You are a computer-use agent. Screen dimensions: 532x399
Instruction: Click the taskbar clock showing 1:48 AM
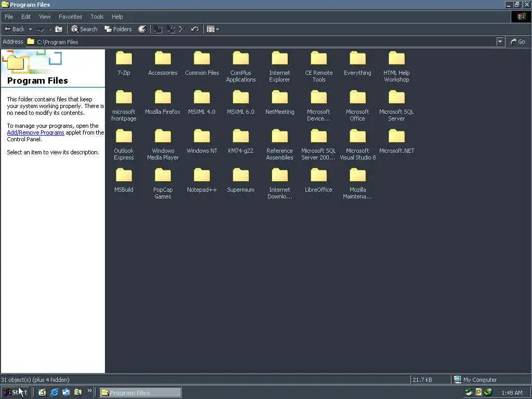click(512, 393)
